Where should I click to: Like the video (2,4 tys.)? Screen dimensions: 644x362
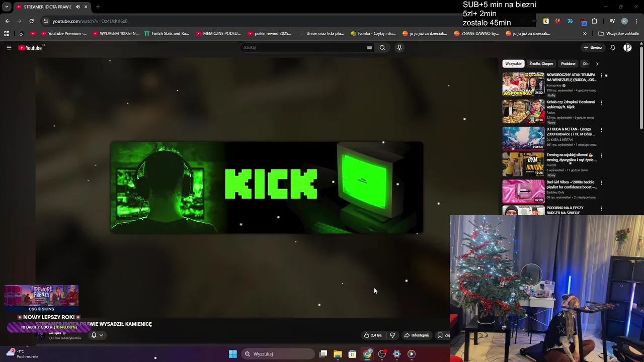coord(373,335)
